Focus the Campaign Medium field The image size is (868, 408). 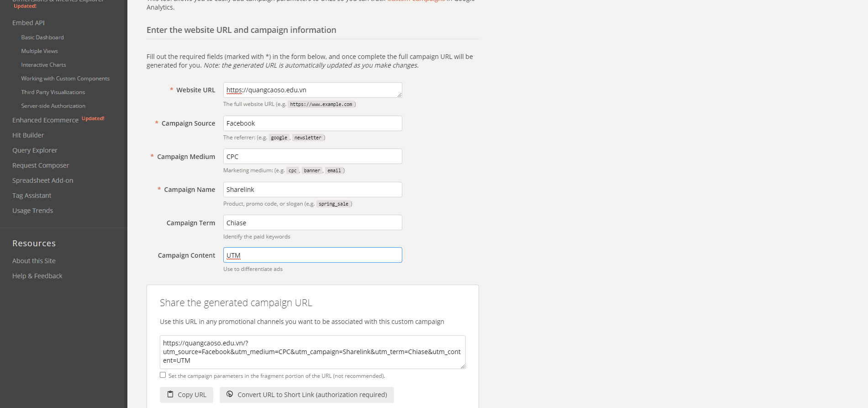click(313, 156)
